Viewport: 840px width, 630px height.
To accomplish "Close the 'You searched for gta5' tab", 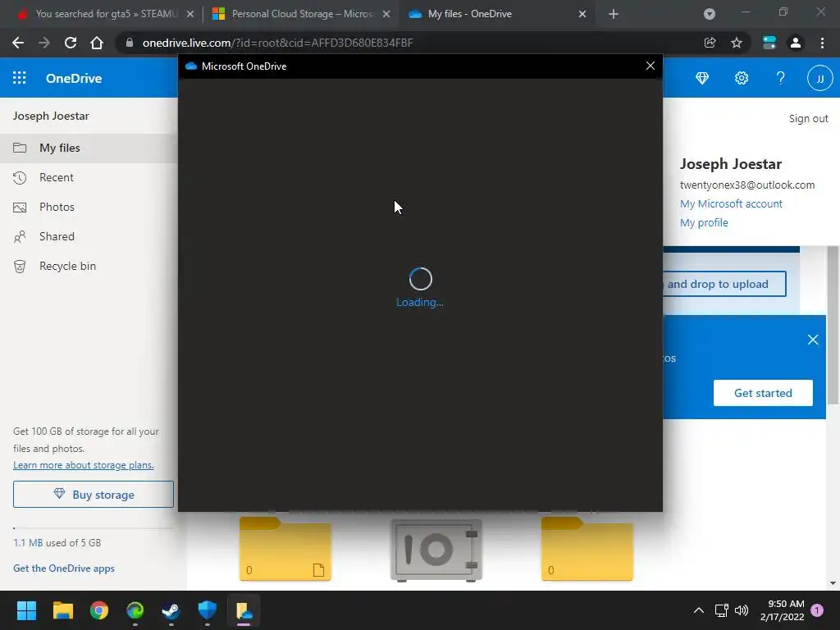I will [x=190, y=14].
